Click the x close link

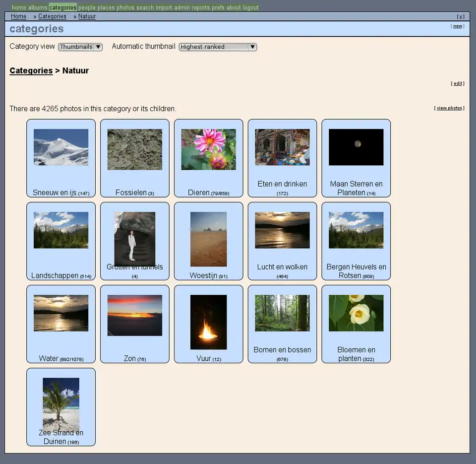[460, 16]
